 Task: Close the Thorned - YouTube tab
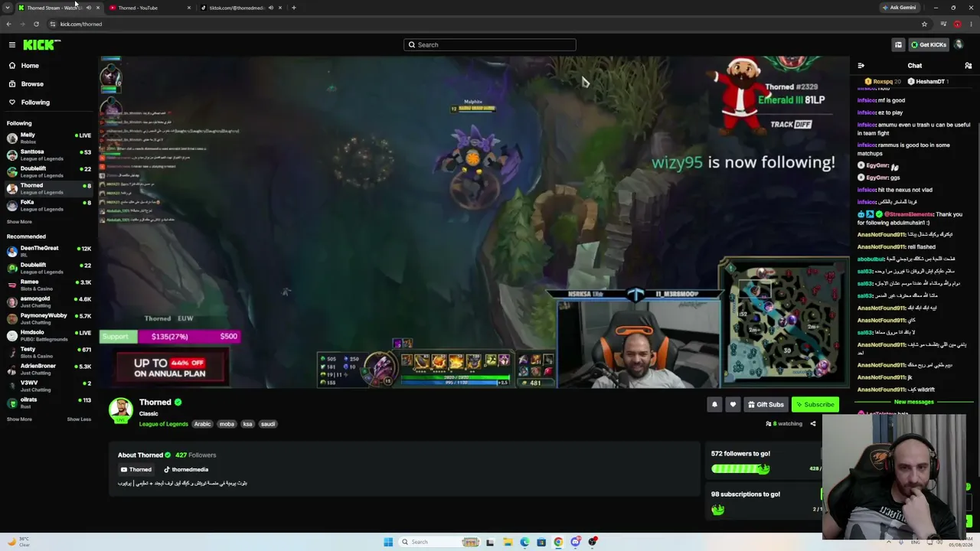(x=189, y=8)
